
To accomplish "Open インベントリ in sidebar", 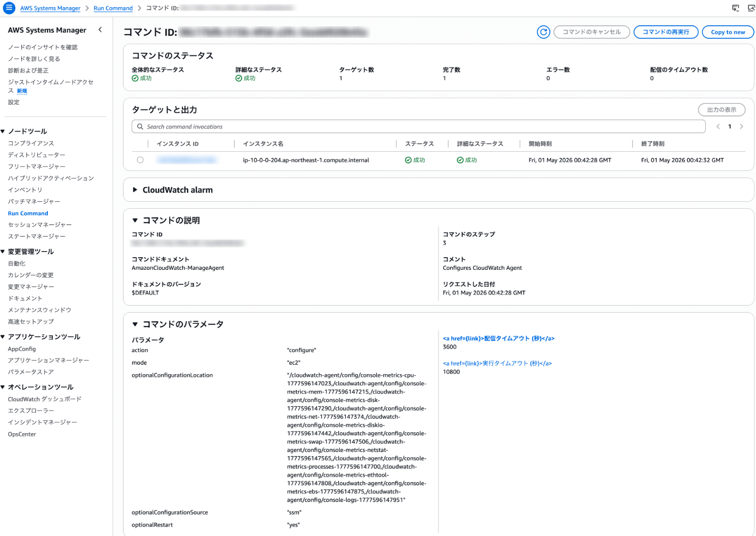I will (25, 190).
